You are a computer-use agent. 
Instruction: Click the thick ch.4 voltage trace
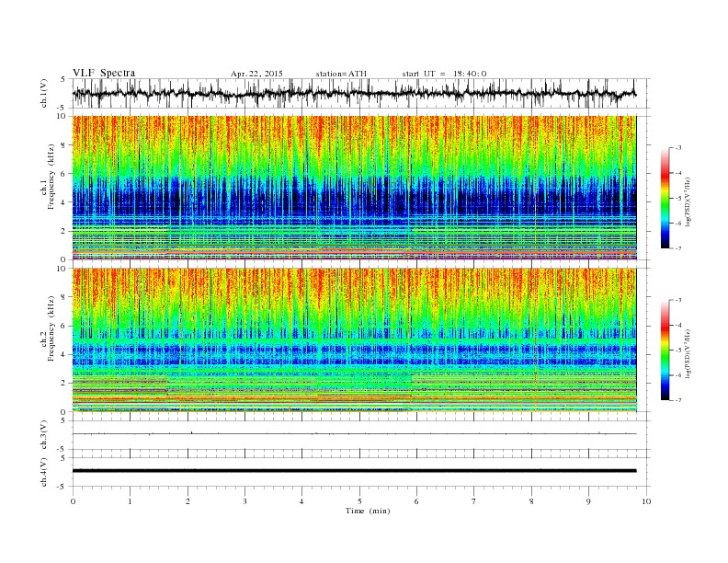[354, 471]
